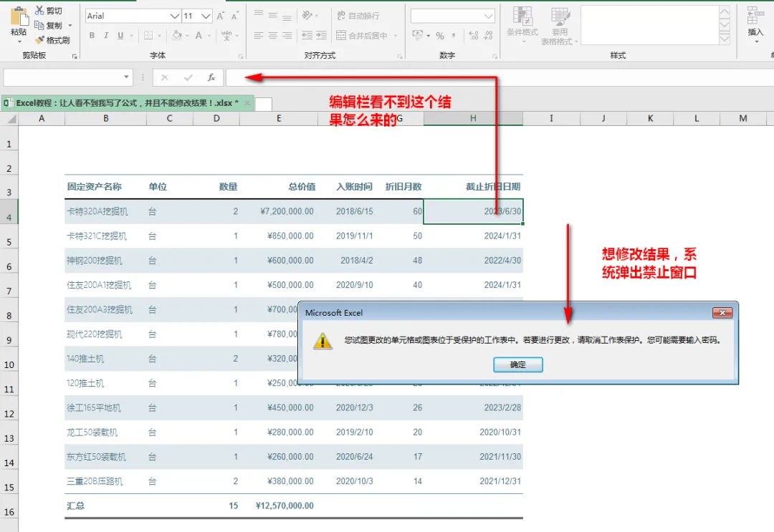This screenshot has height=532, width=774.
Task: Increase font size with large A
Action: point(221,16)
